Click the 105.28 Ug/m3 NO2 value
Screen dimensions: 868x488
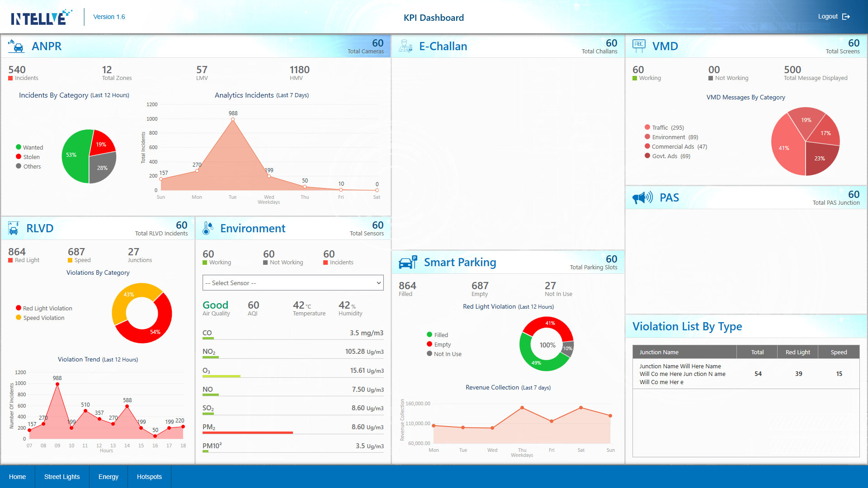(x=364, y=352)
